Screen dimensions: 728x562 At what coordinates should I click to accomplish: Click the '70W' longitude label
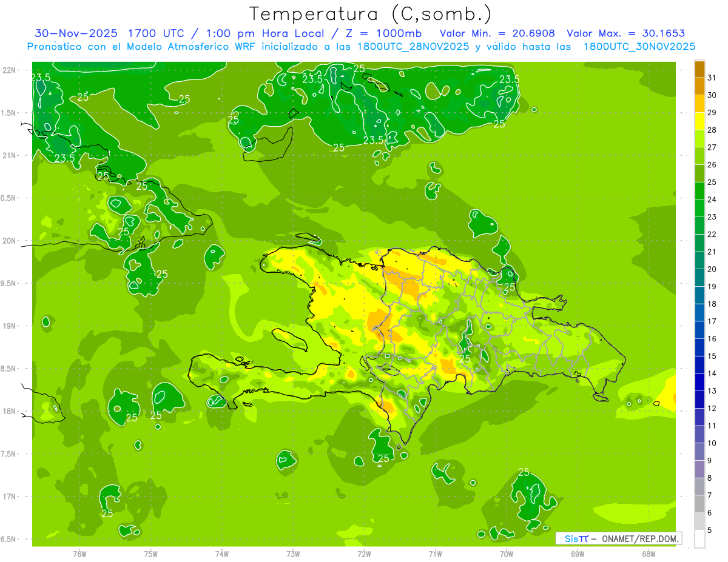click(x=507, y=554)
